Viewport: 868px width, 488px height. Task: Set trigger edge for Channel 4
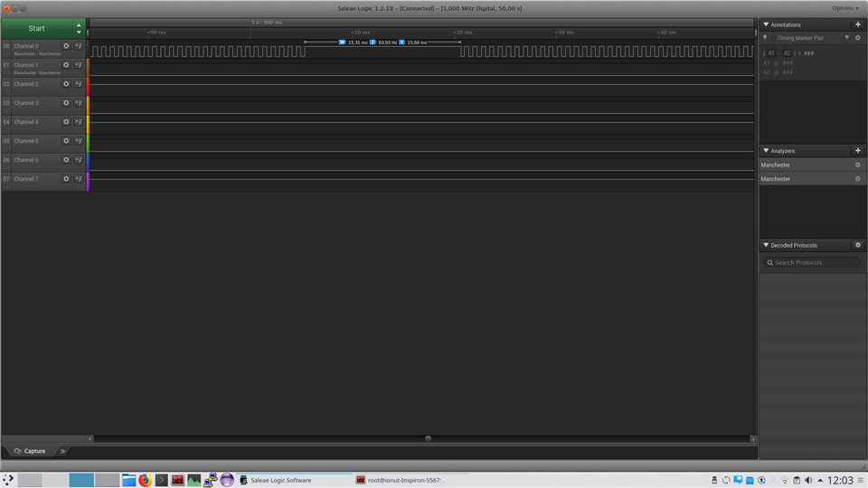click(x=79, y=122)
